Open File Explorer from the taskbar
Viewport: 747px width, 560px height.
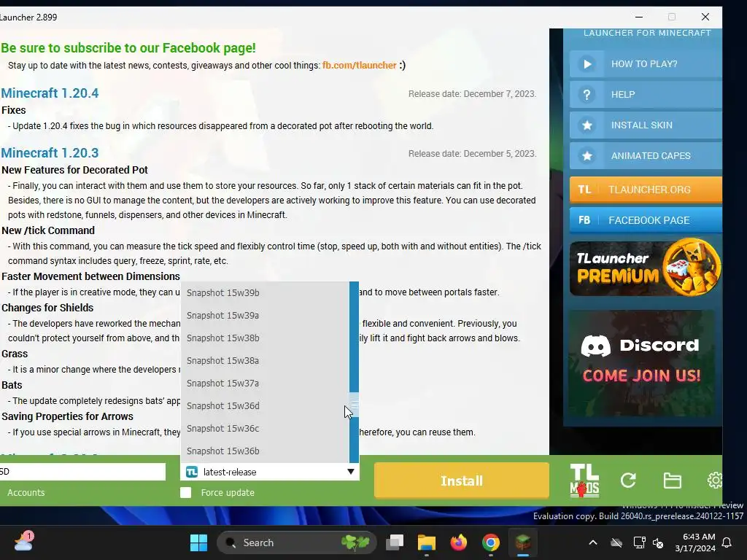tap(426, 542)
